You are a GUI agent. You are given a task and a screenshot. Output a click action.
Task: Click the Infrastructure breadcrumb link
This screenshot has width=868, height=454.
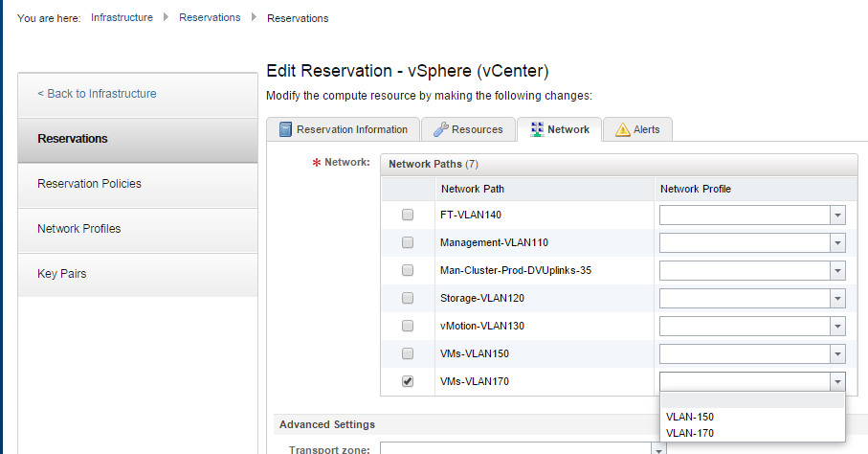click(122, 17)
